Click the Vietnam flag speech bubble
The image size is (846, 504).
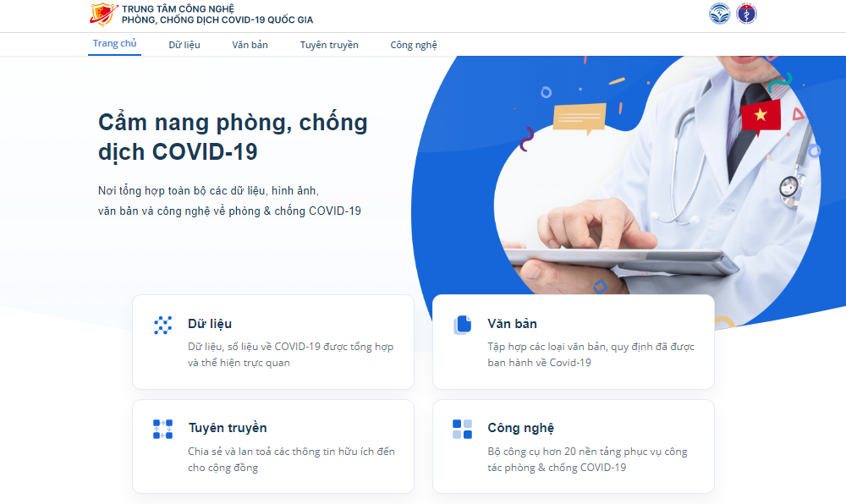click(x=761, y=117)
